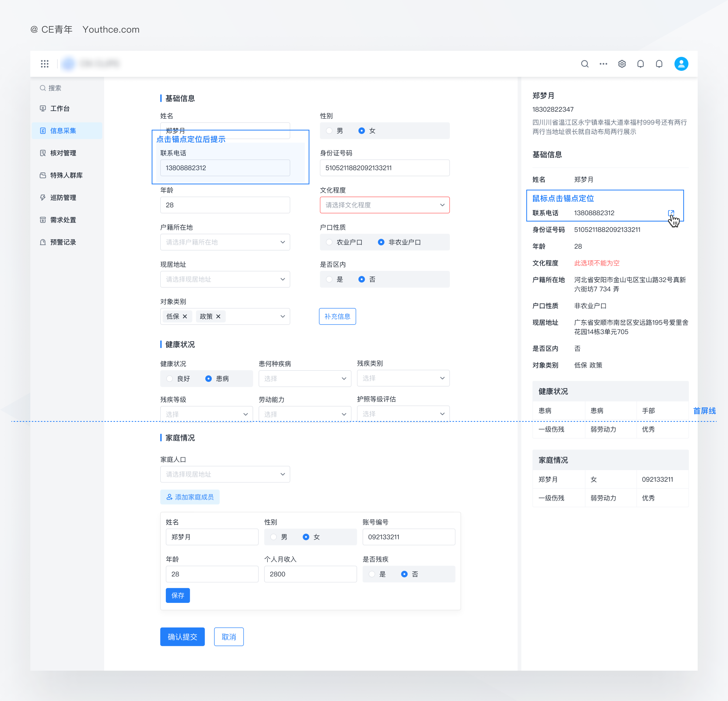Expand the 现居地址 dropdown
Screen dimensions: 728x701
point(225,279)
